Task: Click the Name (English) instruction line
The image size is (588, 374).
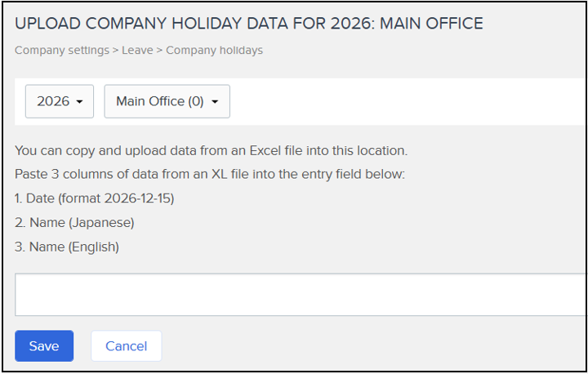Action: [x=67, y=247]
